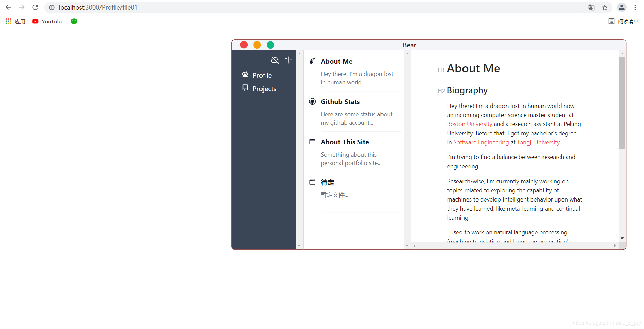The height and width of the screenshot is (329, 644).
Task: Click the Biography H2 heading
Action: point(467,90)
